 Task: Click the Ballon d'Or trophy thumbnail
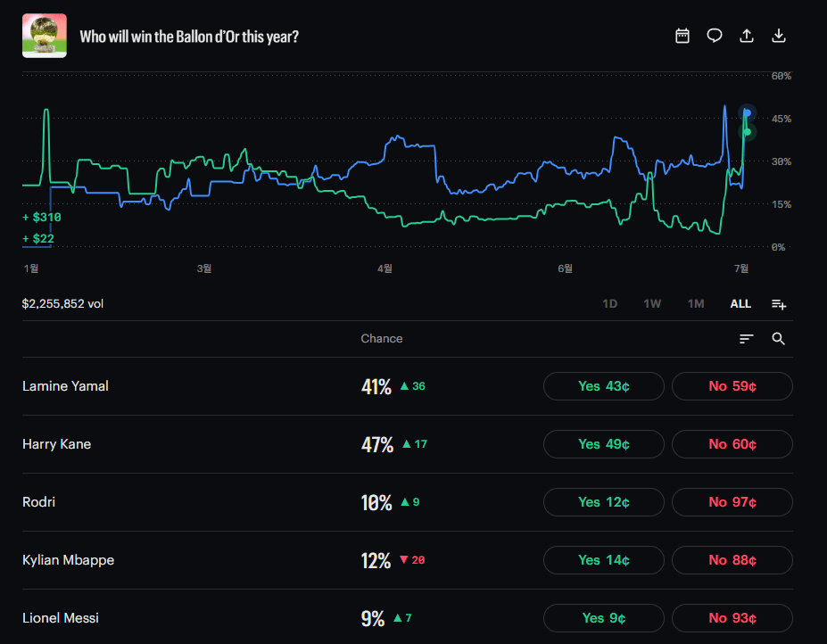pyautogui.click(x=45, y=36)
